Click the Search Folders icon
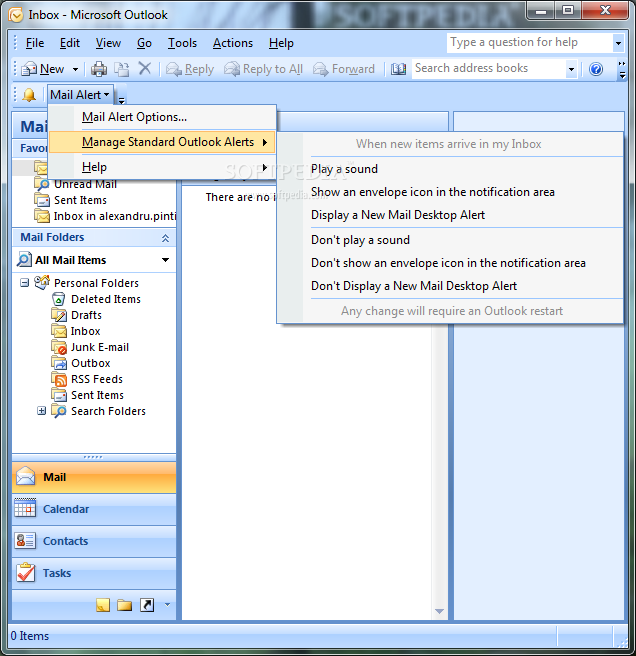The width and height of the screenshot is (636, 656). coord(59,411)
